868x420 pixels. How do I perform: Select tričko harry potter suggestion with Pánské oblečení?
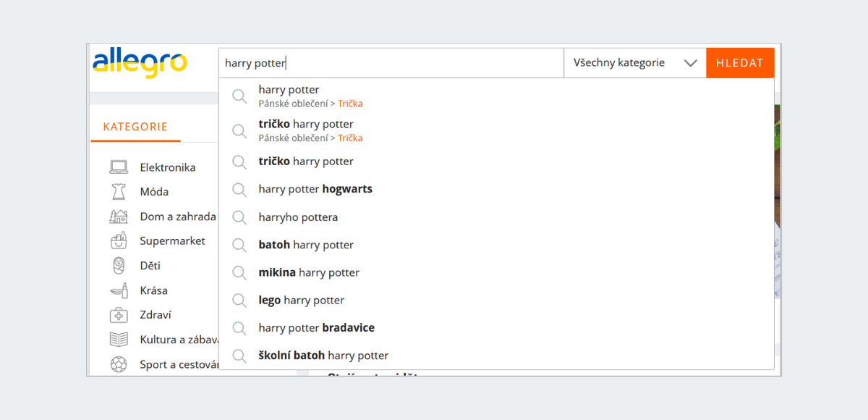496,130
